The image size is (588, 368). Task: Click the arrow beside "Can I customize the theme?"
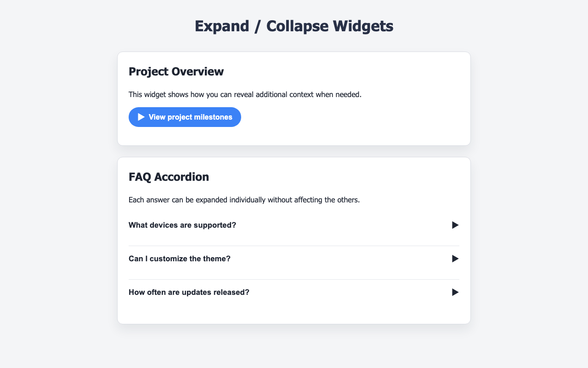(x=455, y=259)
